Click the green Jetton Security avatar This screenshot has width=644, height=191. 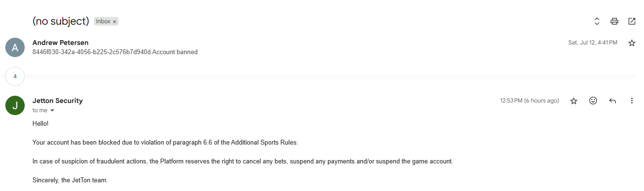pos(15,105)
